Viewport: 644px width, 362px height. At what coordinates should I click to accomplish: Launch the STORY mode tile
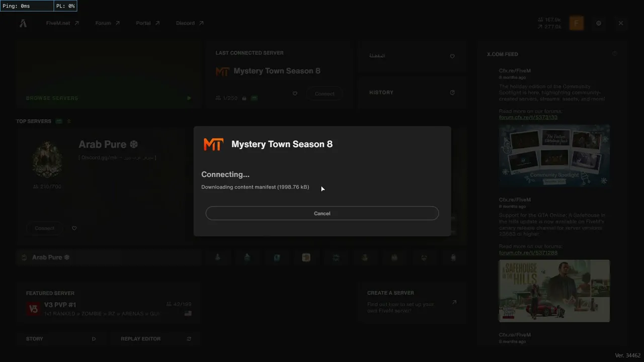click(x=60, y=339)
